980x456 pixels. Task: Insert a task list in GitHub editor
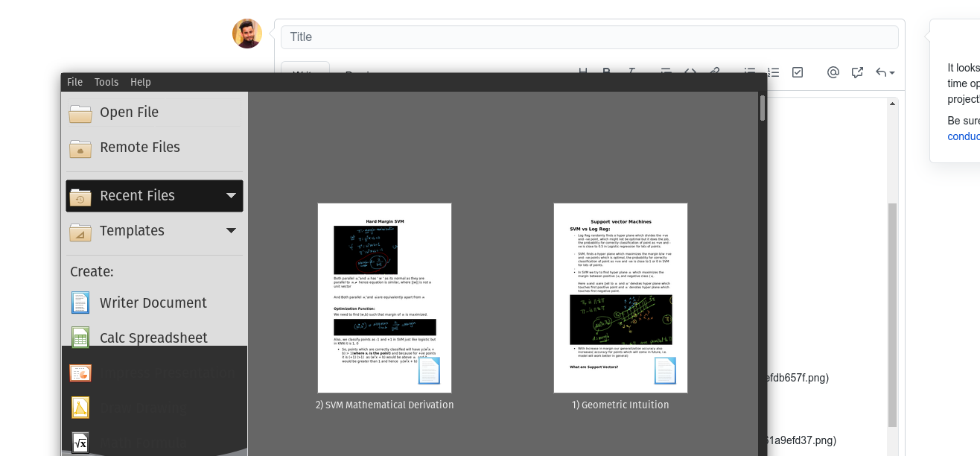click(x=798, y=72)
